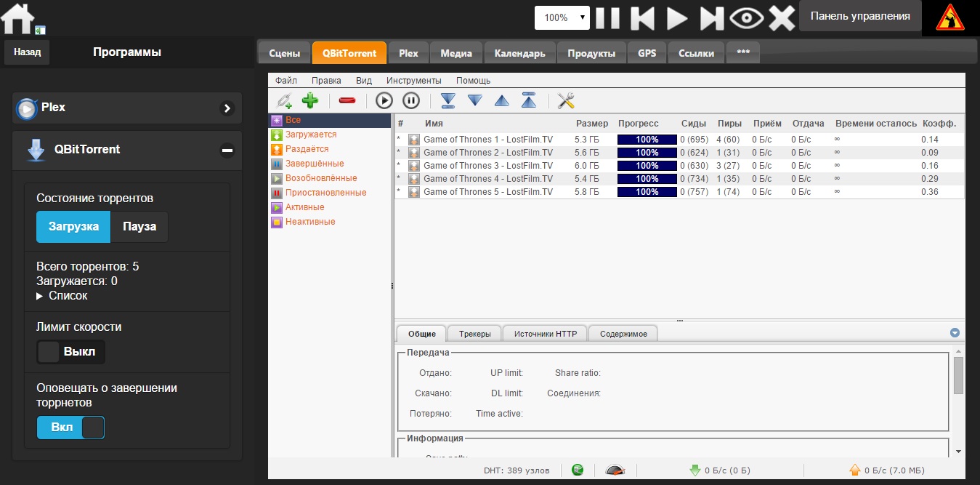Click the red minus delete torrent icon
980x485 pixels.
click(x=347, y=101)
